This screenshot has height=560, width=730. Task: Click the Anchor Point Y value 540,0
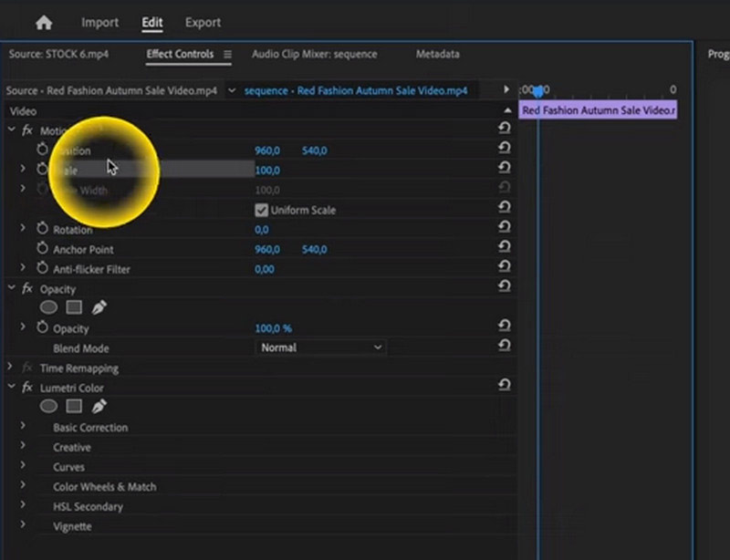(x=314, y=250)
